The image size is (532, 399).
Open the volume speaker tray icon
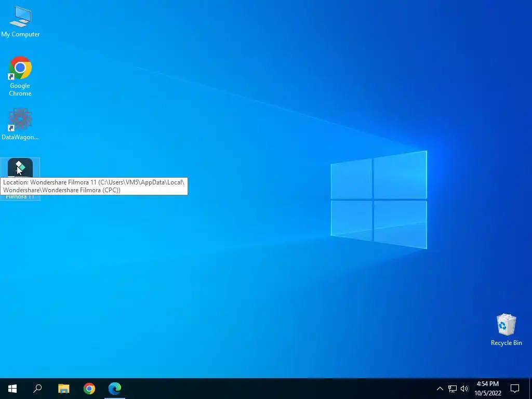[464, 389]
